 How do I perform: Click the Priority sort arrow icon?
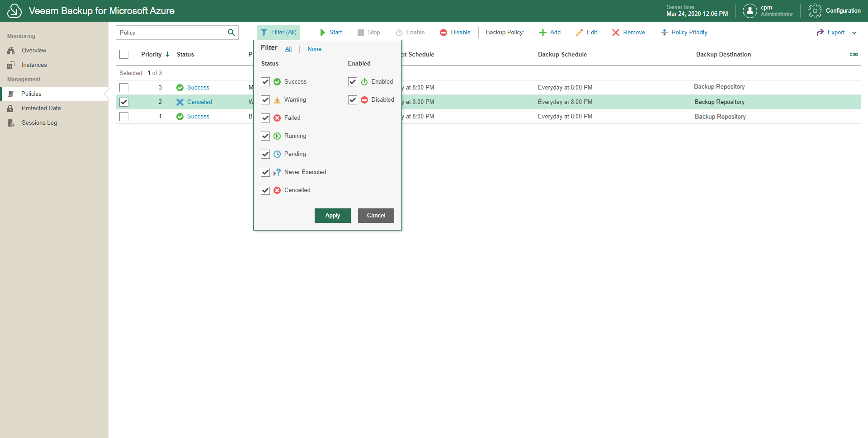pos(167,54)
